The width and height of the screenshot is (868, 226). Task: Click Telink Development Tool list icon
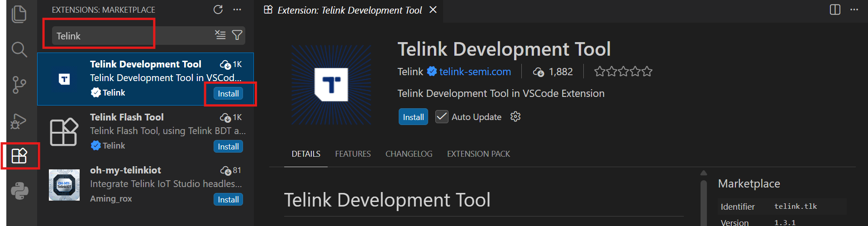(x=64, y=79)
